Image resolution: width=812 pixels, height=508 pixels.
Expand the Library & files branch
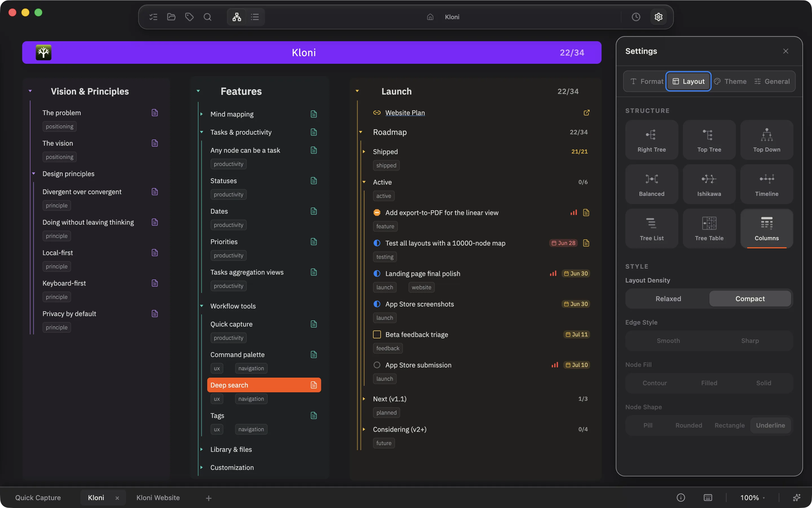(201, 449)
